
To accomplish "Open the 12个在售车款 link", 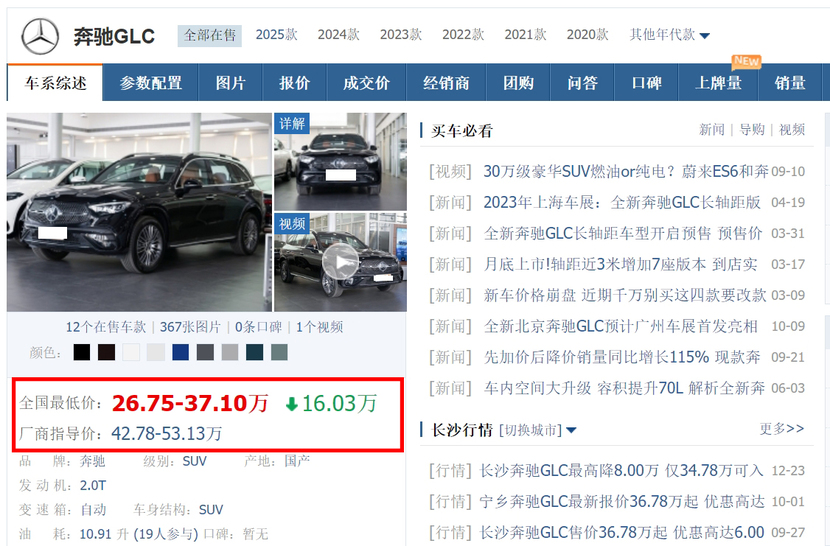I will coord(106,327).
